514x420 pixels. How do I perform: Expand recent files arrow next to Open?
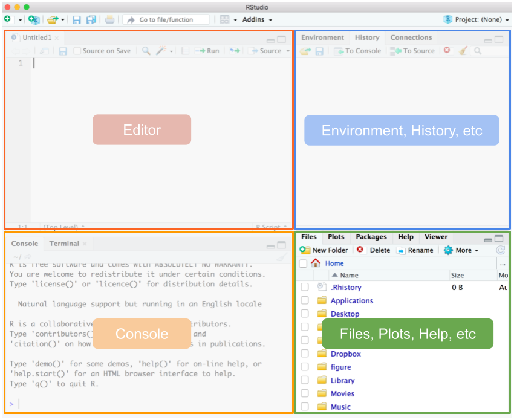tap(63, 20)
